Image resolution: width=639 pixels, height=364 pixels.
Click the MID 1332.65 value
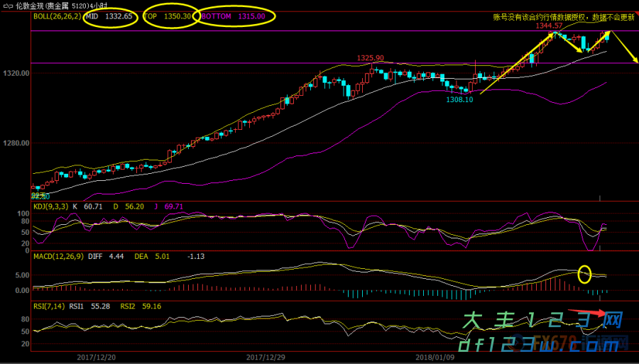point(109,16)
